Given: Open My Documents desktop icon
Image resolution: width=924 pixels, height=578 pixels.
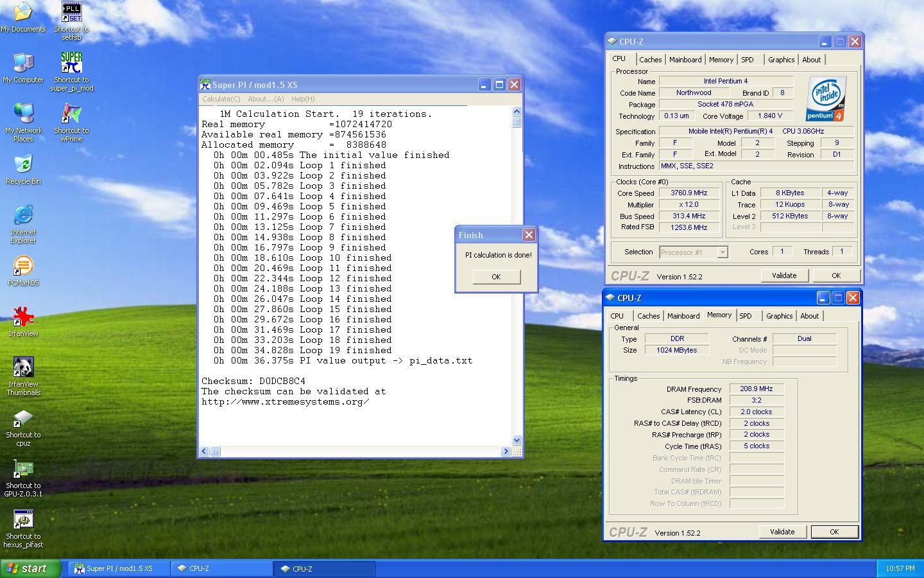Looking at the screenshot, I should (x=23, y=17).
